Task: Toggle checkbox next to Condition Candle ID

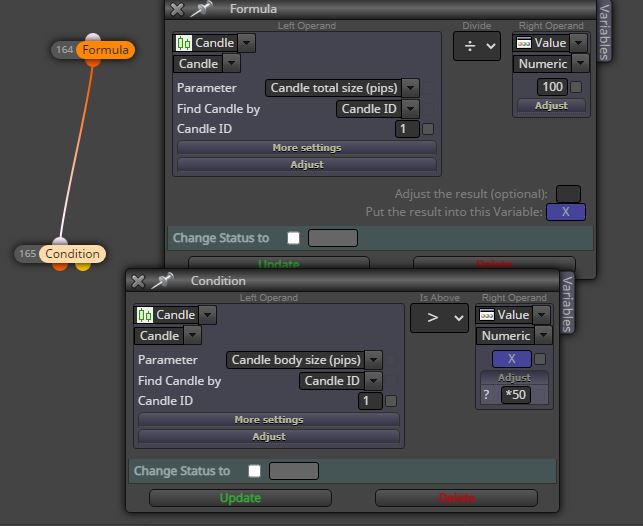Action: coord(391,401)
